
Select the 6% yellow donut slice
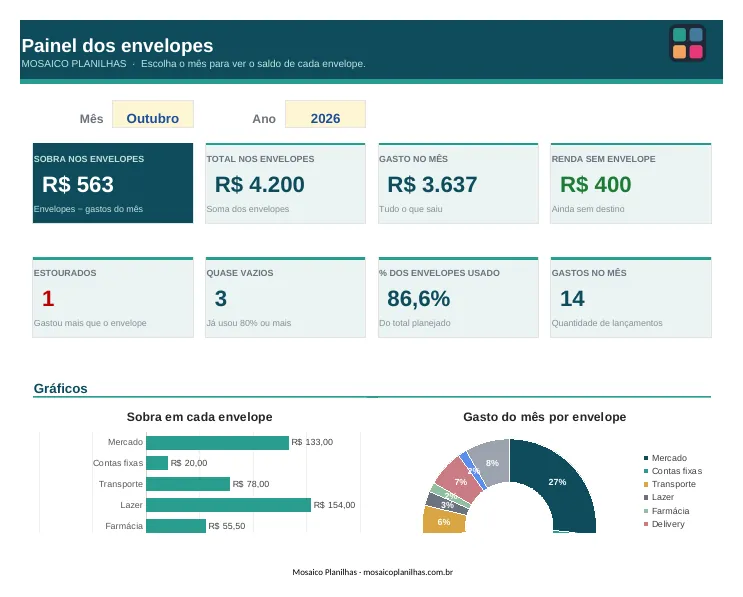coord(444,522)
